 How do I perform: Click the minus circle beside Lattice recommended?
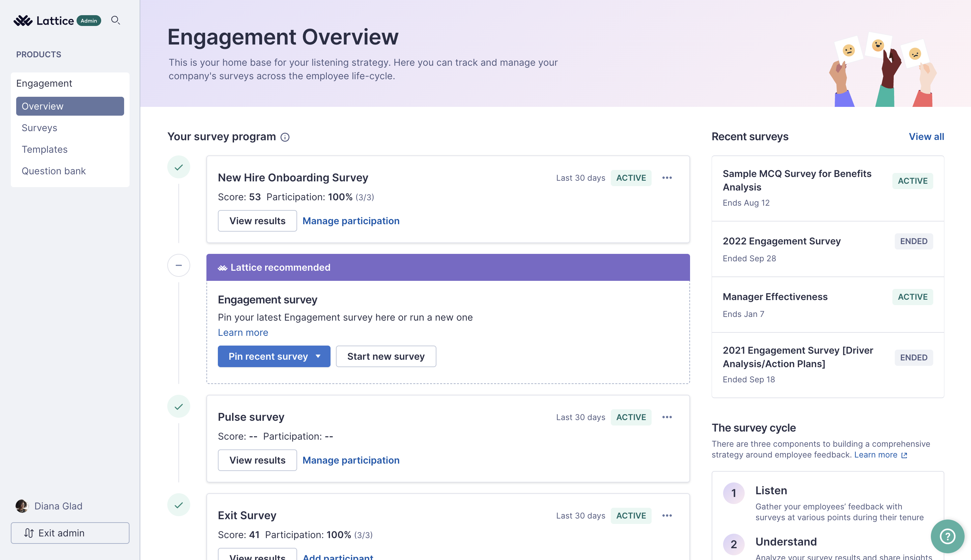pos(178,265)
